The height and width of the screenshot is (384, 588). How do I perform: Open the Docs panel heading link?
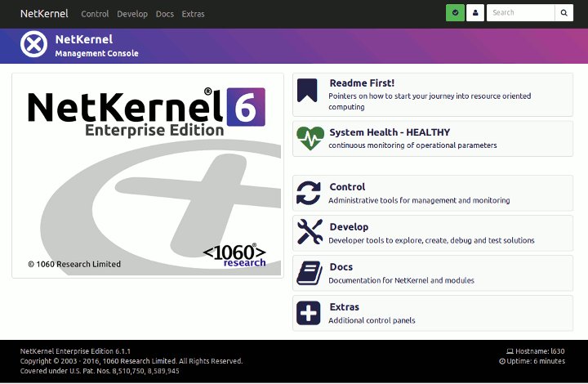341,267
